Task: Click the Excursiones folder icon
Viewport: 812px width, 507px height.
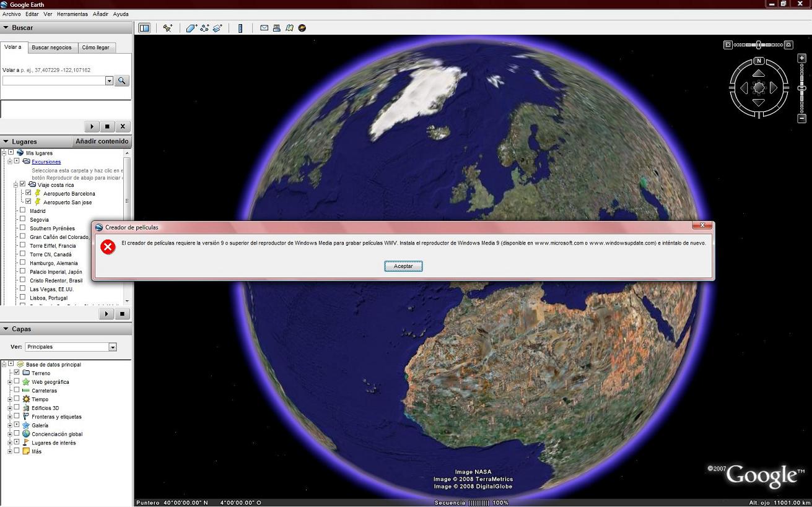Action: (26, 161)
